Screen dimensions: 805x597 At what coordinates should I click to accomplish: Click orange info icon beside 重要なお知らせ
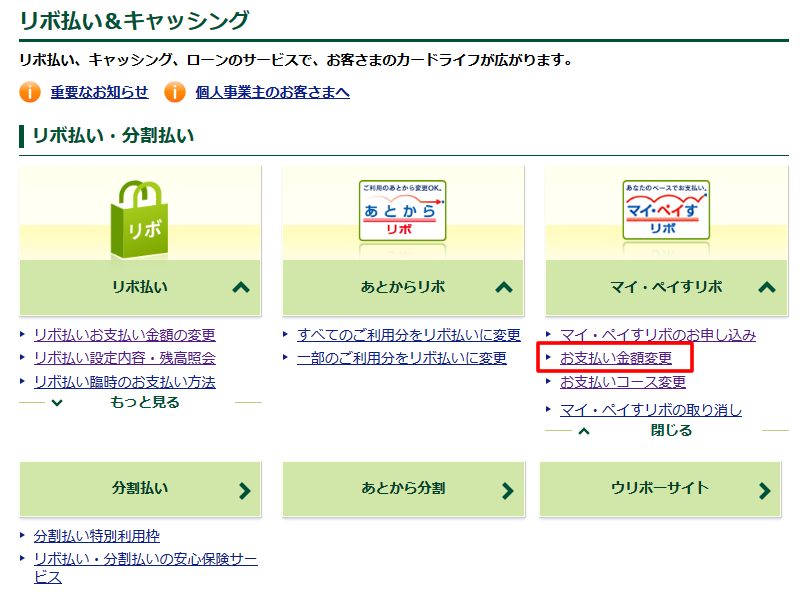tap(30, 92)
